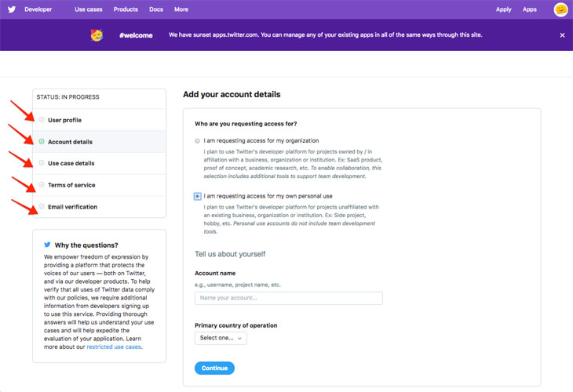The width and height of the screenshot is (573, 392).
Task: Click the Continue button
Action: 214,368
